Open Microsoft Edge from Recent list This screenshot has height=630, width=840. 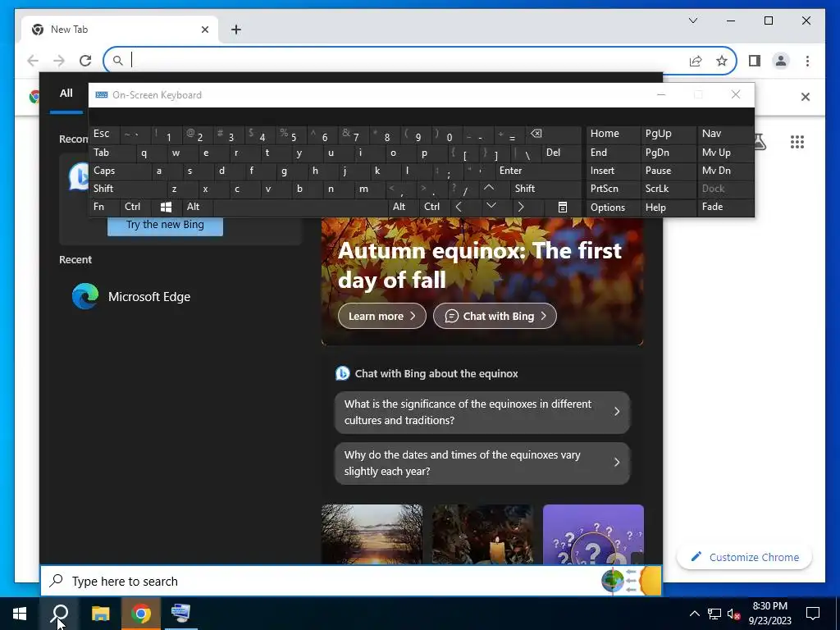131,297
